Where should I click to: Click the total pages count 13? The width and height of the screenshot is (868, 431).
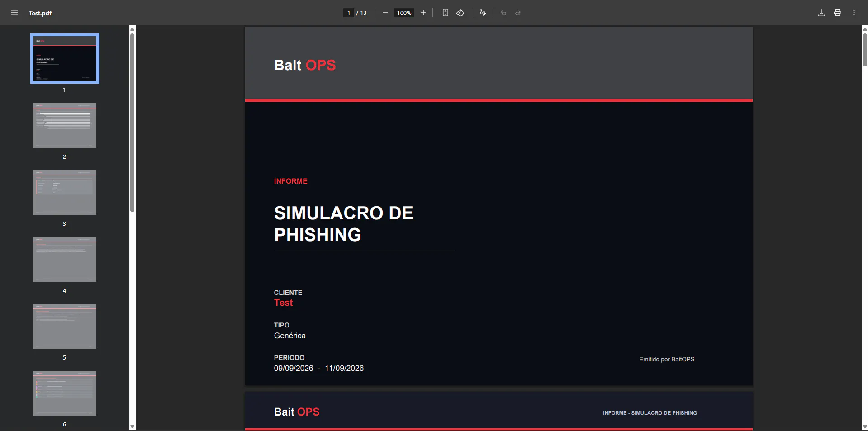click(x=363, y=13)
